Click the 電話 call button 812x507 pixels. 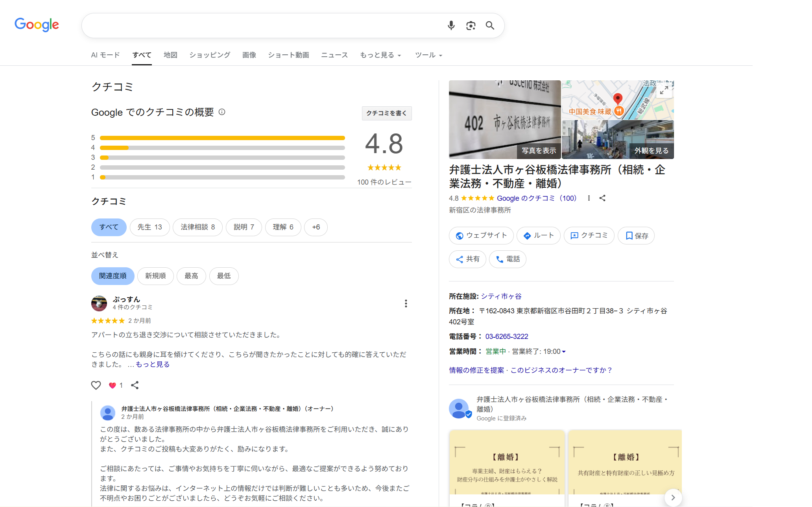point(507,259)
